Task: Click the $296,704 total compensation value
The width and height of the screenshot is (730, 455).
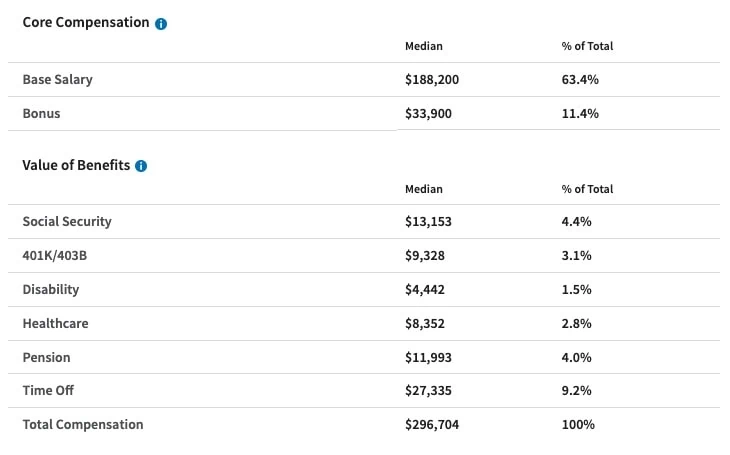Action: (432, 424)
